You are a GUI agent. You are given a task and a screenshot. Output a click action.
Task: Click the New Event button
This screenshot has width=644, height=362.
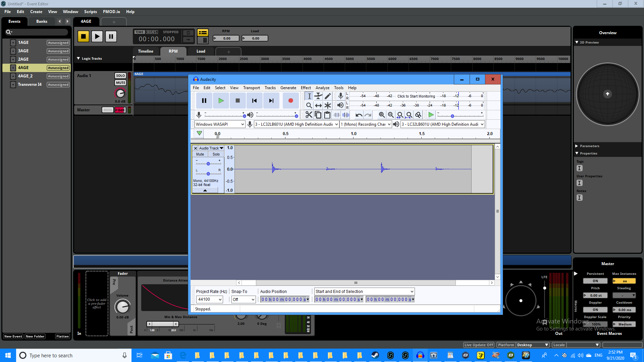[13, 337]
